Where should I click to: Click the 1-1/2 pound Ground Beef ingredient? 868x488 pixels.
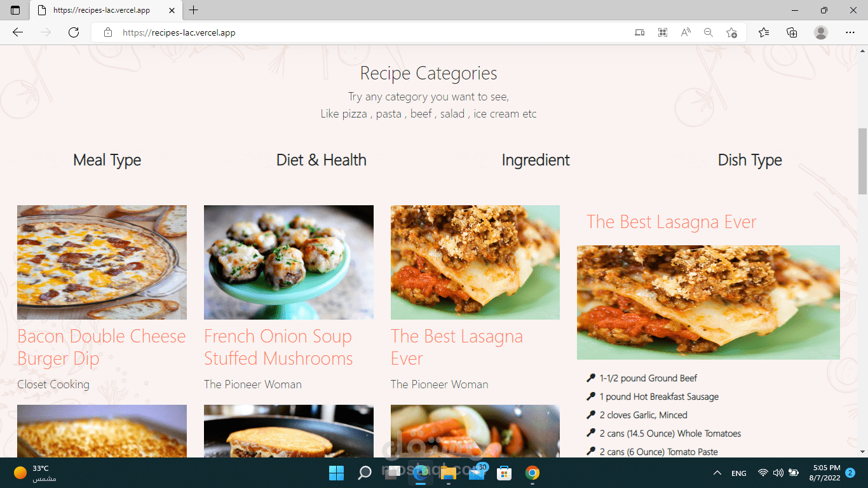coord(648,378)
